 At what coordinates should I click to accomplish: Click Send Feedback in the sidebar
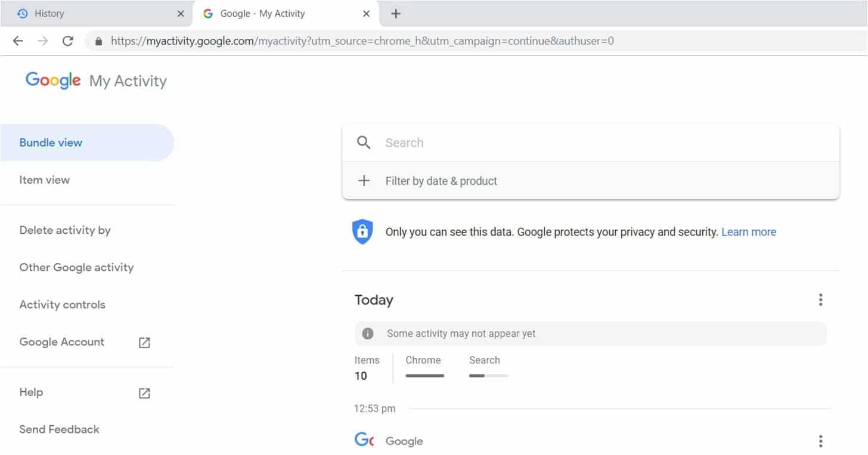coord(59,429)
